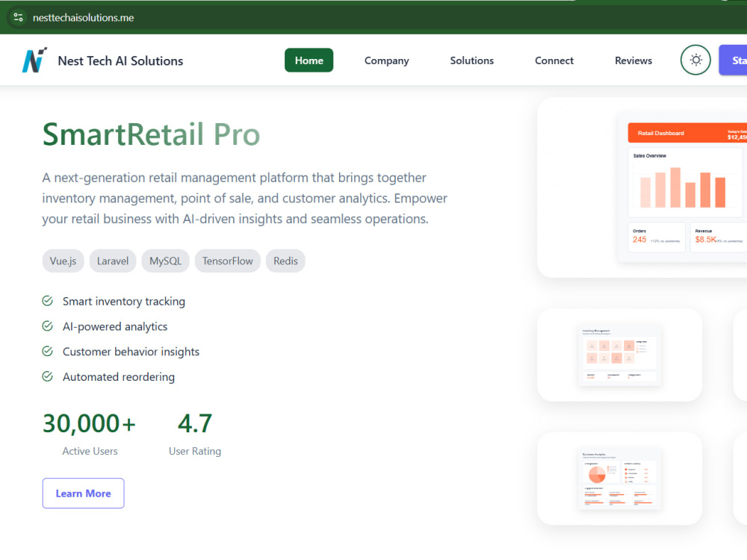
Task: Click the Nest Tech AI Solutions logo icon
Action: 34,60
